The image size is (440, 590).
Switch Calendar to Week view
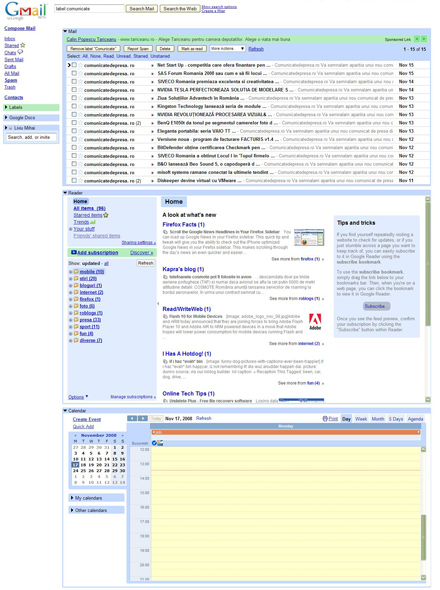click(361, 419)
